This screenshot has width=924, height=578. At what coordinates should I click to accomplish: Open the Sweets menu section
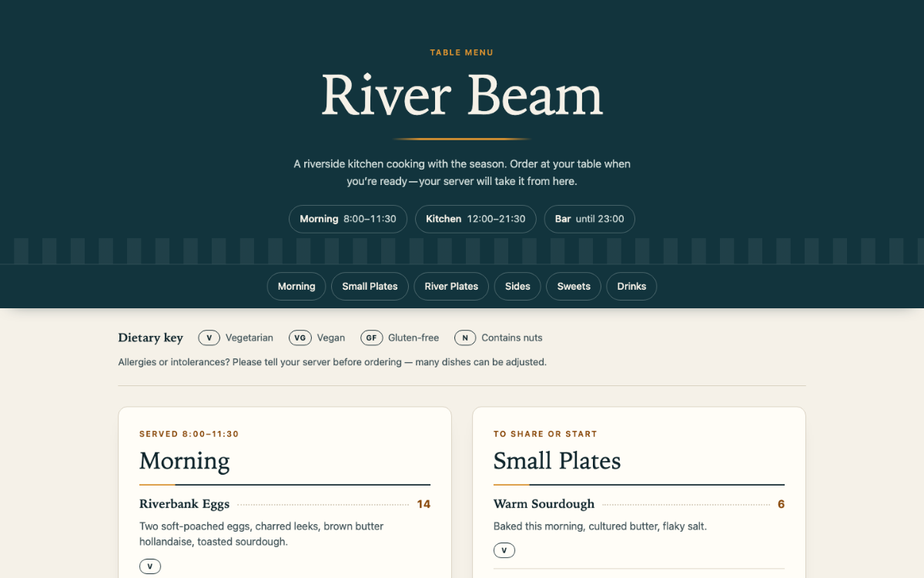(x=574, y=286)
